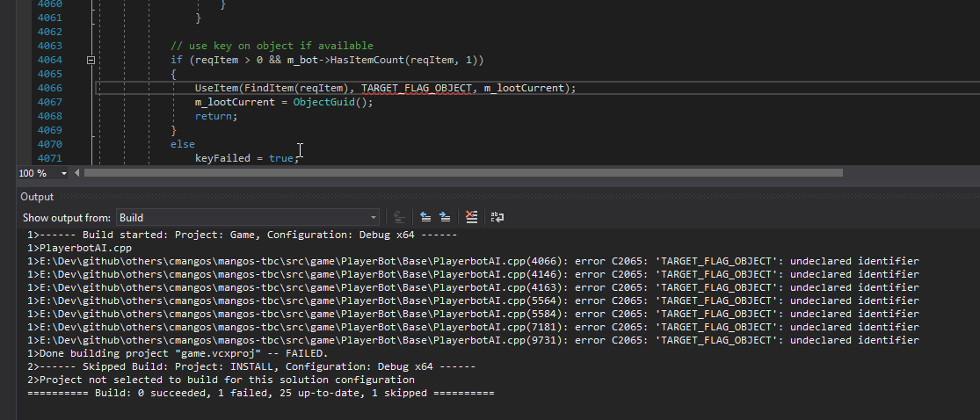Click the error line for PlayerbotAI.cpp(9731)
This screenshot has width=980, height=420.
pos(473,340)
